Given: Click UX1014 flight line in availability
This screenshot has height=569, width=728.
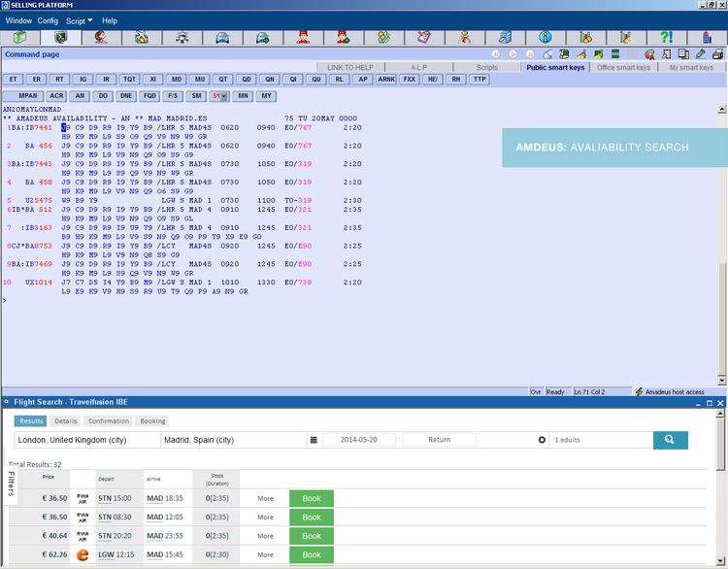Looking at the screenshot, I should [x=184, y=283].
